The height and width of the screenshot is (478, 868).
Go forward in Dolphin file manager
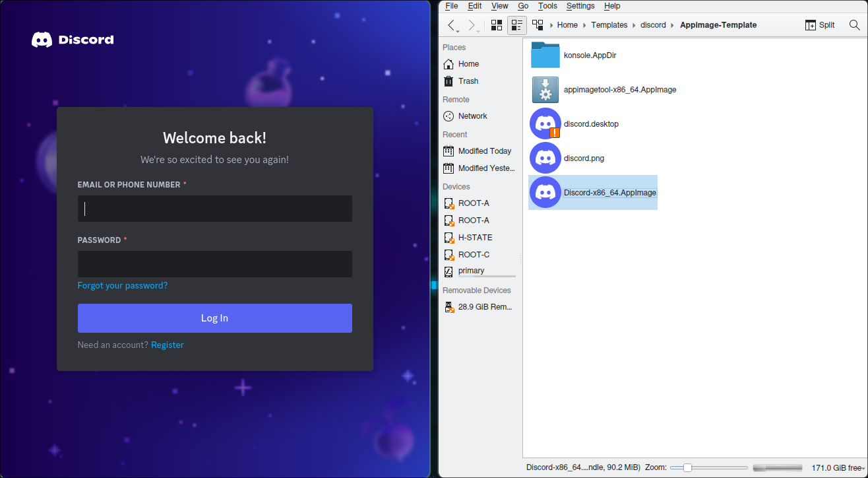[x=472, y=25]
